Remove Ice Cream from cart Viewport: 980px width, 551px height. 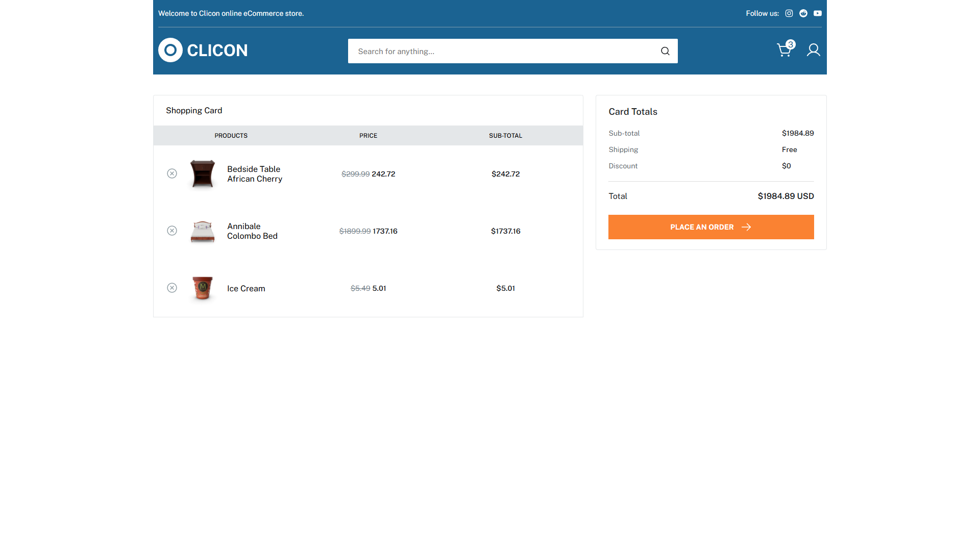coord(172,288)
